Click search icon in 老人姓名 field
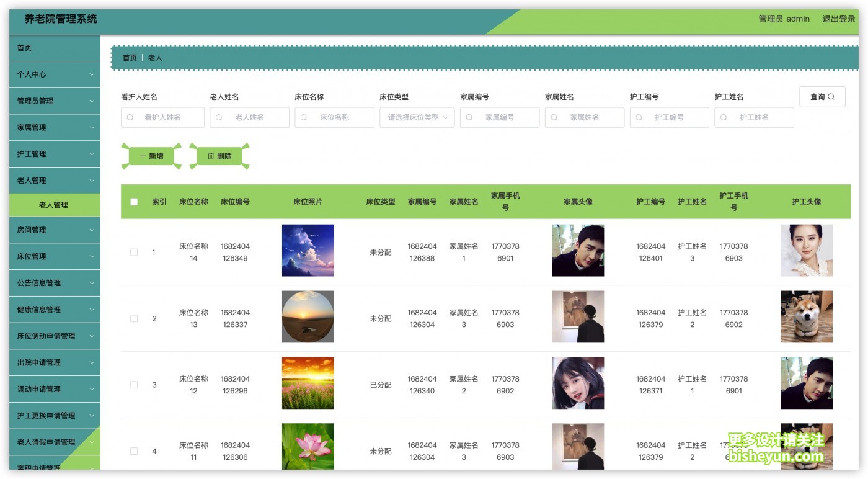868x479 pixels. coord(219,117)
